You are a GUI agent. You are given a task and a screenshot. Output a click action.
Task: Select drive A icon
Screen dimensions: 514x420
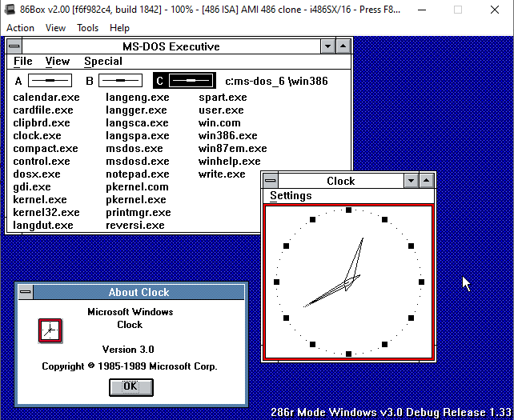50,81
